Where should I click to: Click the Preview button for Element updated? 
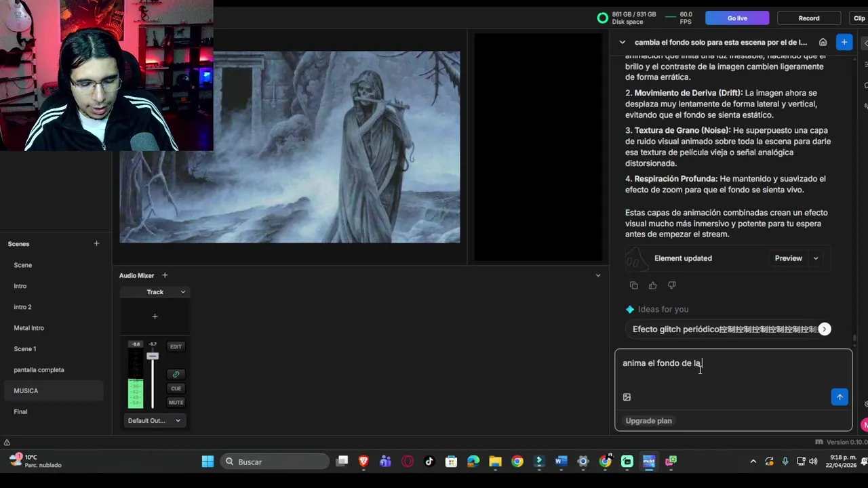pyautogui.click(x=788, y=258)
